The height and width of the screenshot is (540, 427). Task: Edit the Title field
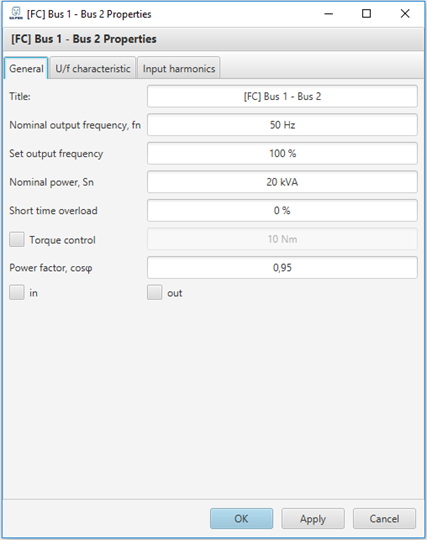pos(282,96)
